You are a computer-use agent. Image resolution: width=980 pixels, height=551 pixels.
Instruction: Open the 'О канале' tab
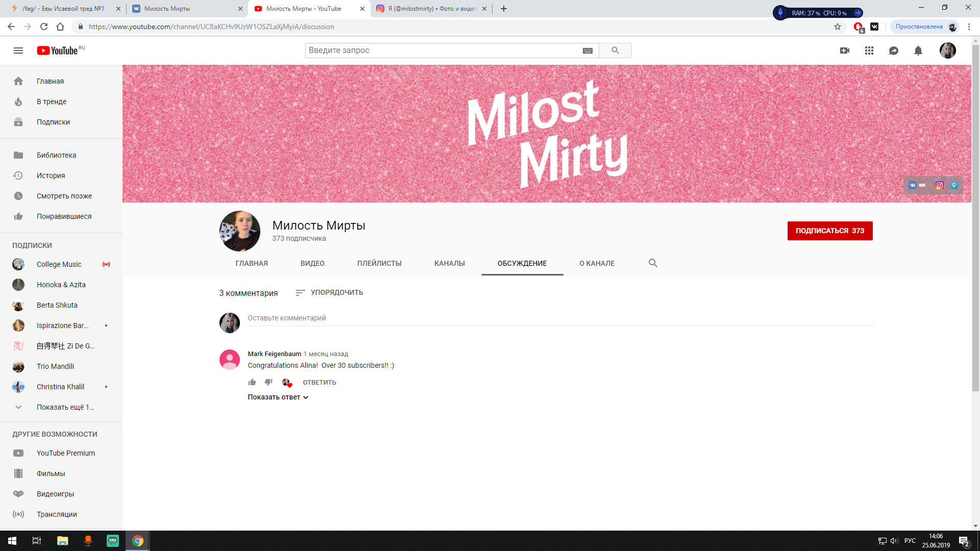coord(597,263)
